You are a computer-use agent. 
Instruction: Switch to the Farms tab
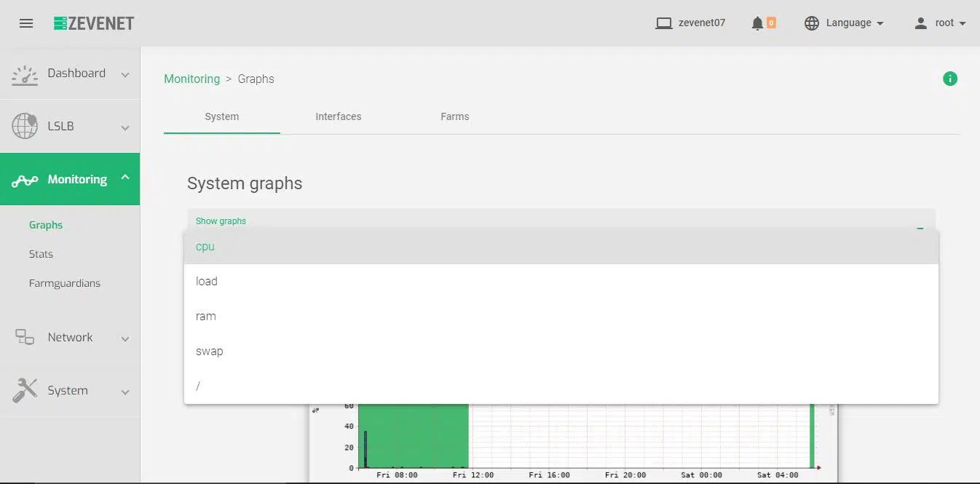(454, 116)
